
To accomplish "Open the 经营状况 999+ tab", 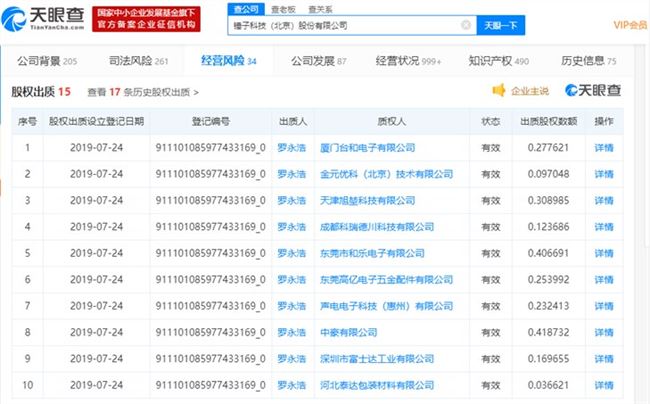I will (x=408, y=61).
